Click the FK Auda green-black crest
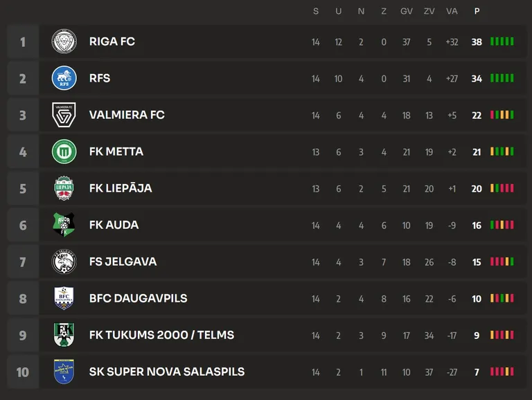This screenshot has height=400, width=532. click(x=64, y=225)
